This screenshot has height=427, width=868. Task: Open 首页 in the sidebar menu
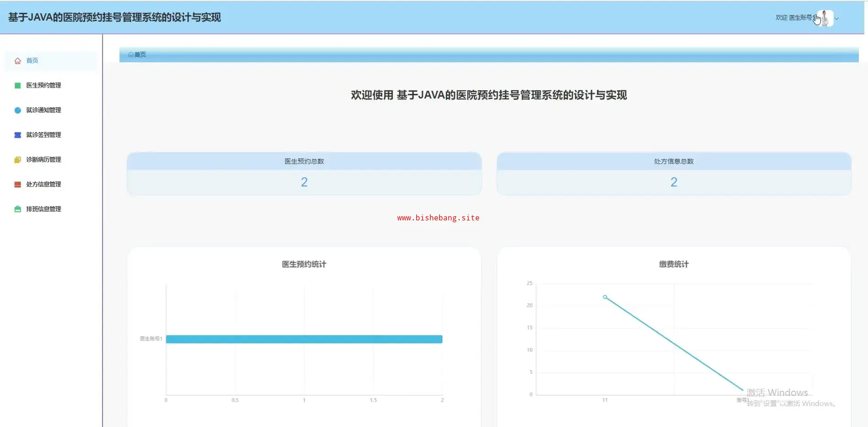point(32,61)
